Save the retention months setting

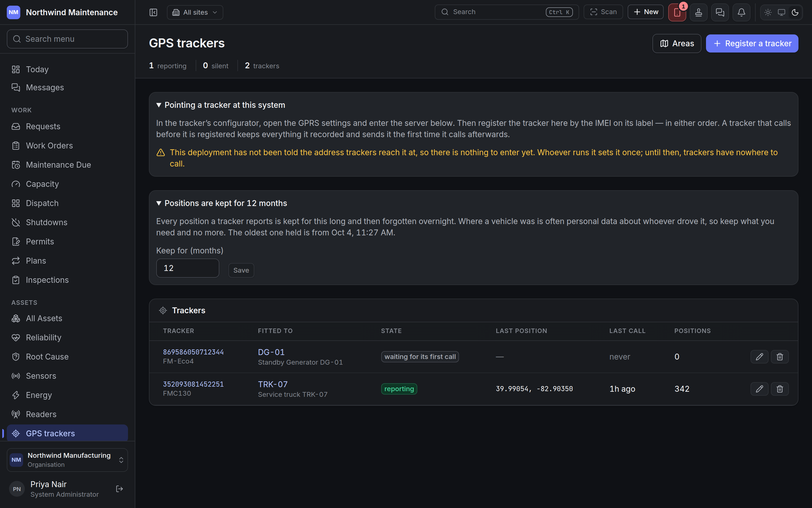tap(241, 270)
